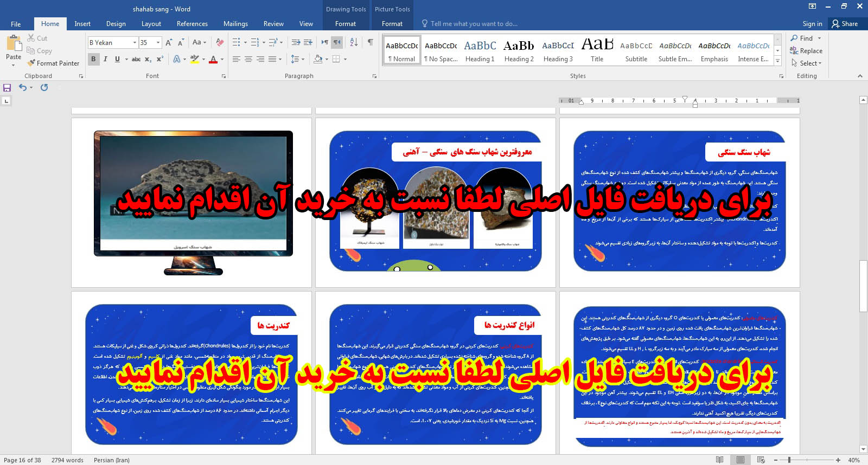Image resolution: width=868 pixels, height=465 pixels.
Task: Undo the last action
Action: click(x=22, y=87)
